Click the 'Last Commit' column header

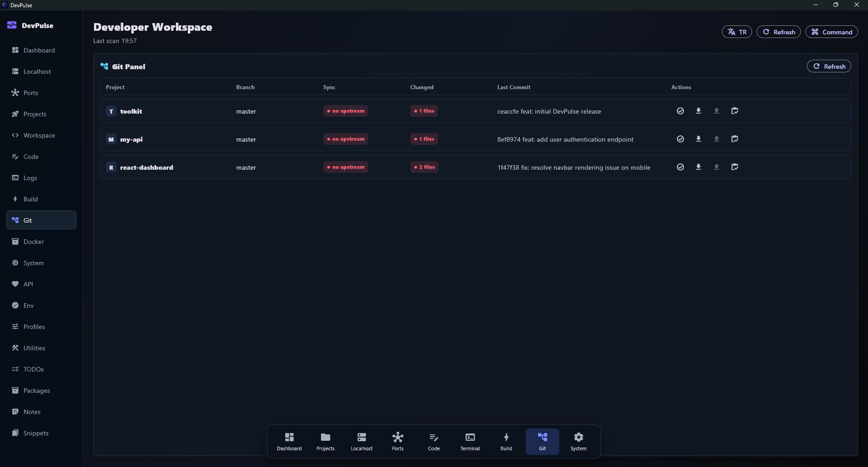(x=514, y=87)
